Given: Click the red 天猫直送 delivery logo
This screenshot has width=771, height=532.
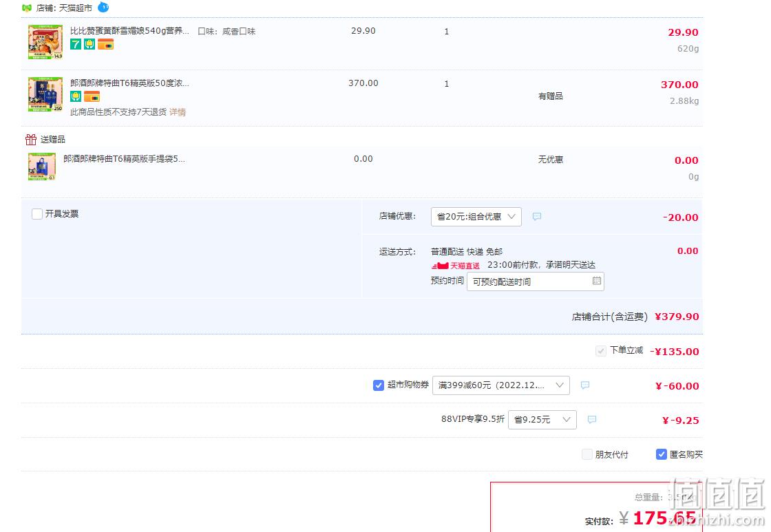Looking at the screenshot, I should tap(456, 266).
